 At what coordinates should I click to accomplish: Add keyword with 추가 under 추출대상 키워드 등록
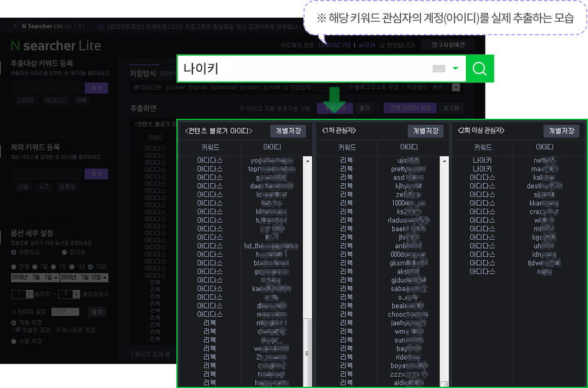(96, 88)
